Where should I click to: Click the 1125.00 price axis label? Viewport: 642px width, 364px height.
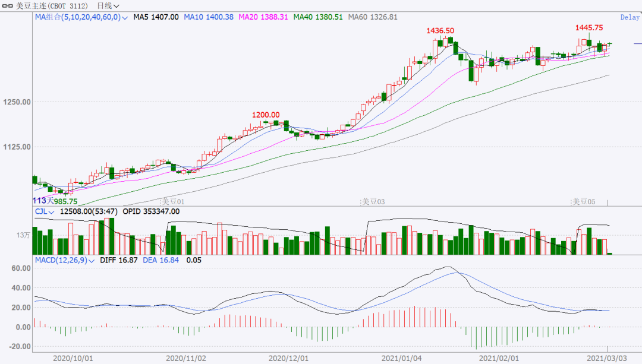[17, 147]
